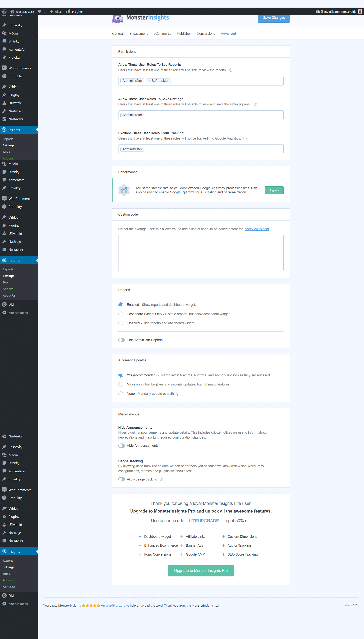Select the Disabled reports option
Image resolution: width=364 pixels, height=639 pixels.
click(x=121, y=323)
